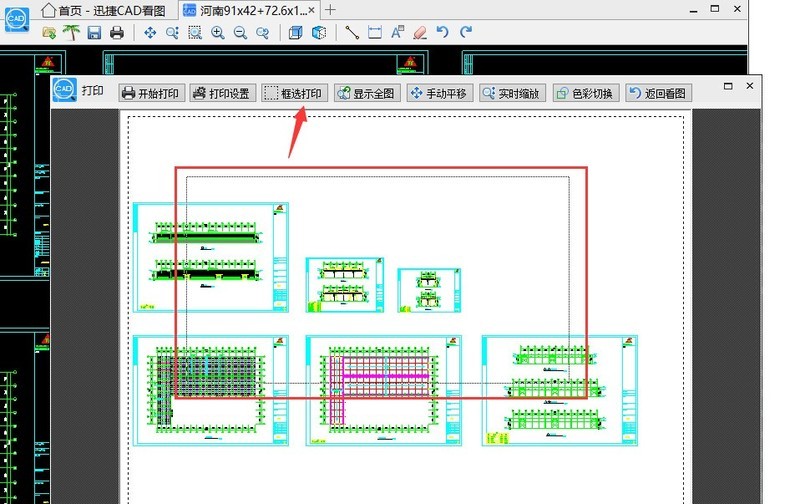Close the 河南91x42 drawing tab
Image resolution: width=800 pixels, height=504 pixels.
pos(310,10)
